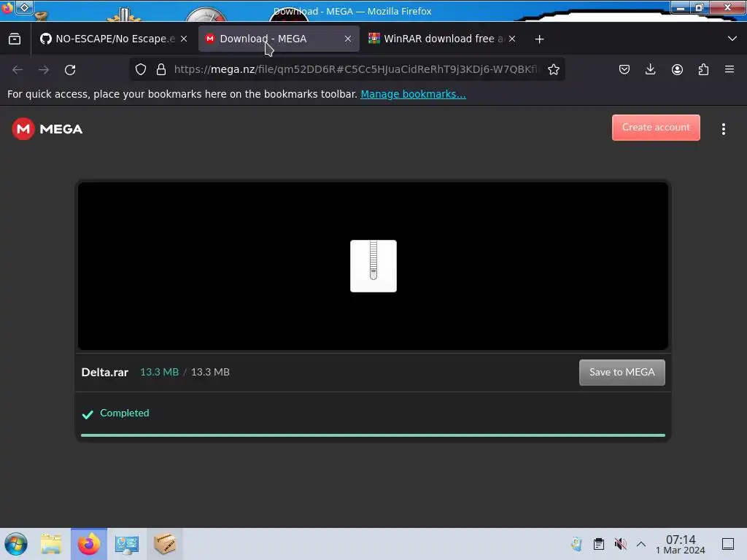Click Firefox icon in taskbar

pos(89,544)
